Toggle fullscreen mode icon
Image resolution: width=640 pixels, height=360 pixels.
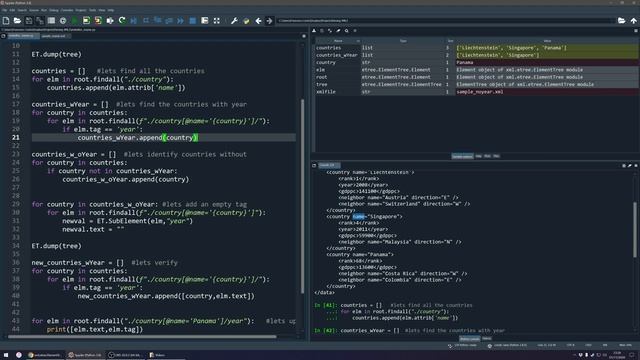(x=216, y=20)
